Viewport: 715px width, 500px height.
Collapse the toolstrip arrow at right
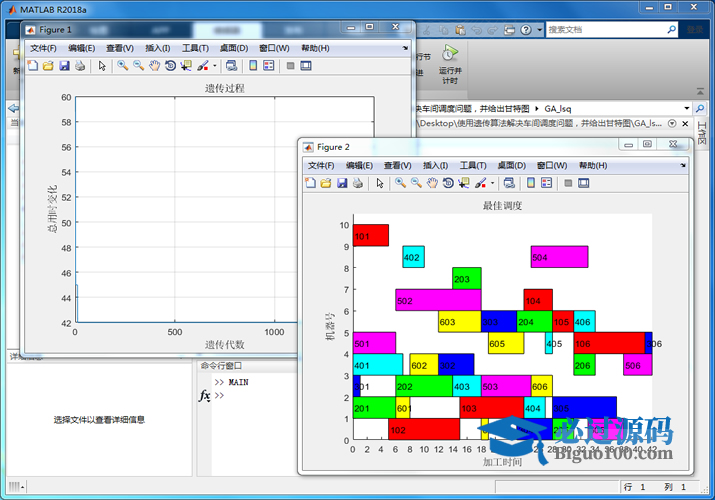tap(700, 92)
